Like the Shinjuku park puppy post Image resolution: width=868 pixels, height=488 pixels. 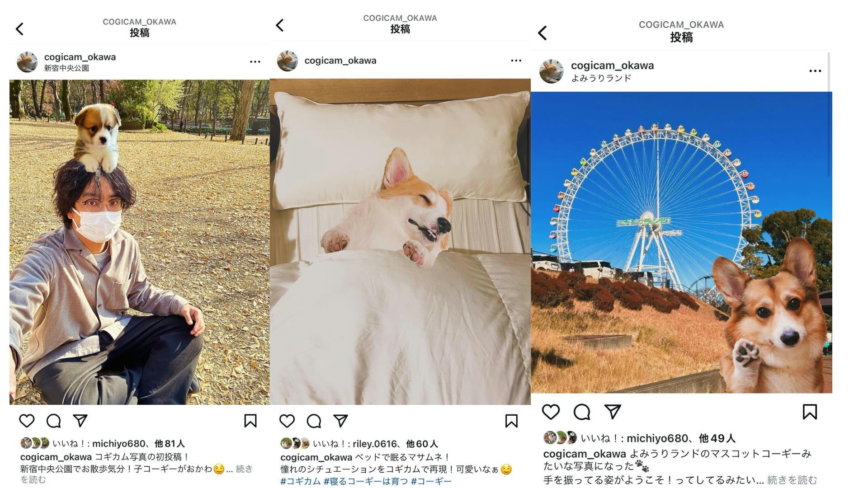point(27,421)
